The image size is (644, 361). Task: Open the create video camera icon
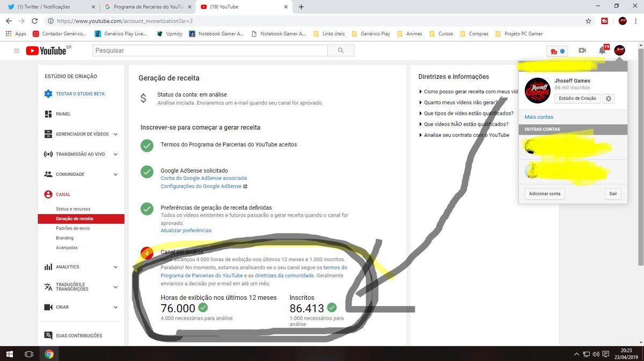pyautogui.click(x=582, y=50)
